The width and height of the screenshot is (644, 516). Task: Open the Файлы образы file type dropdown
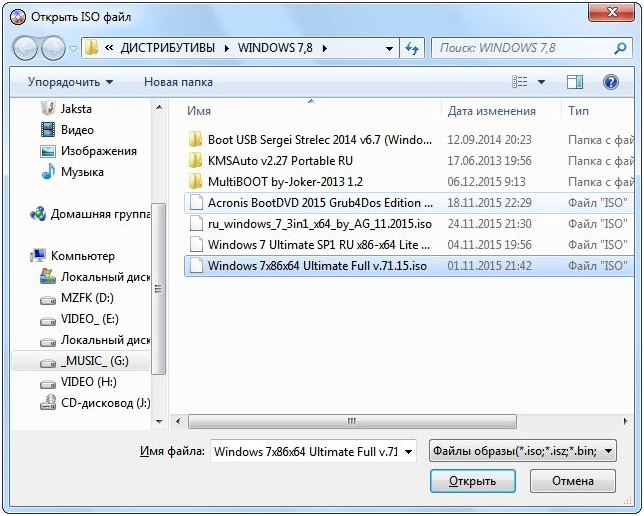point(522,451)
